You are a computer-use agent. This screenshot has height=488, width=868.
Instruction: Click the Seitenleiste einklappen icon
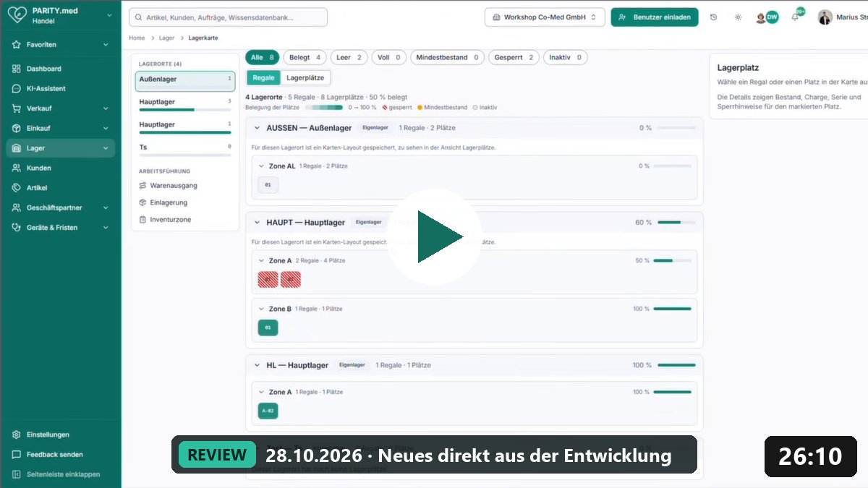point(16,474)
